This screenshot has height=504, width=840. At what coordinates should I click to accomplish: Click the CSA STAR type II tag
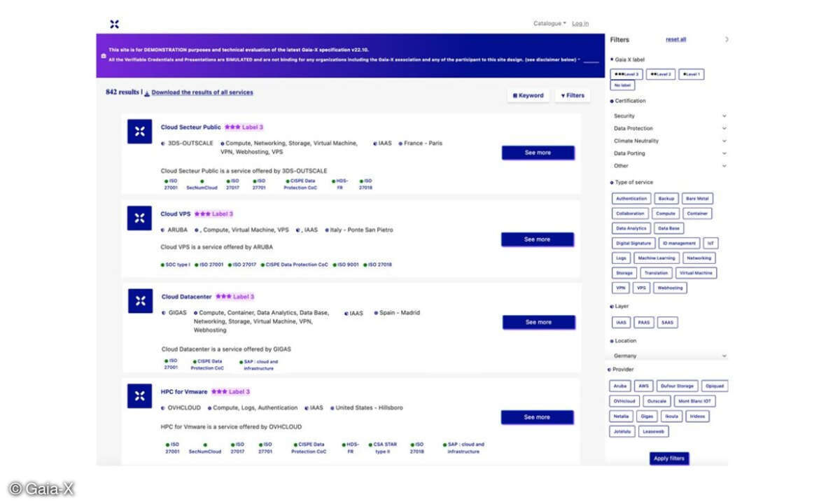(384, 448)
